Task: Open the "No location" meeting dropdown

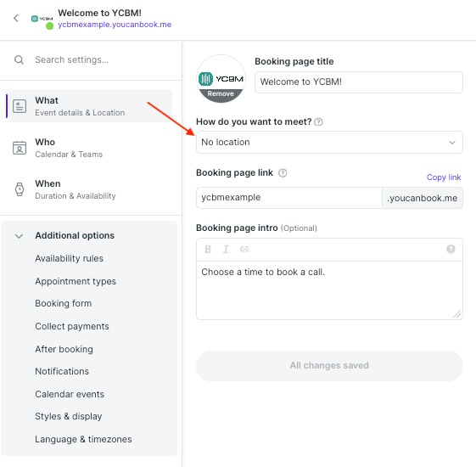Action: point(329,142)
